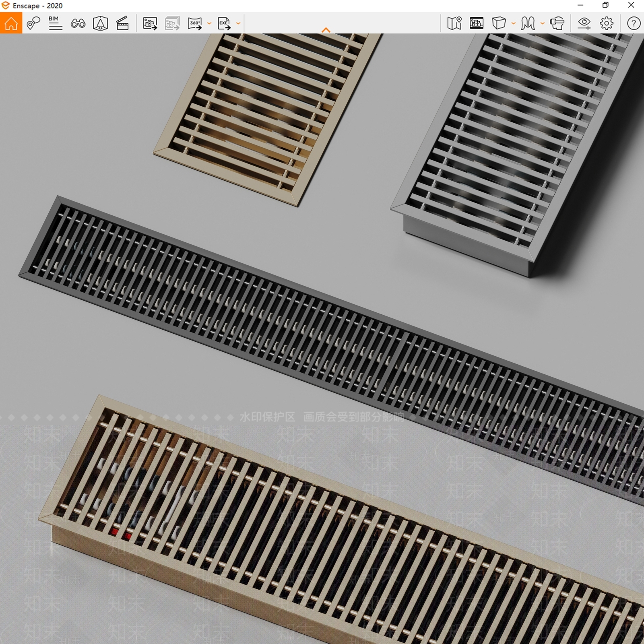Open the BIM information panel

coord(55,23)
